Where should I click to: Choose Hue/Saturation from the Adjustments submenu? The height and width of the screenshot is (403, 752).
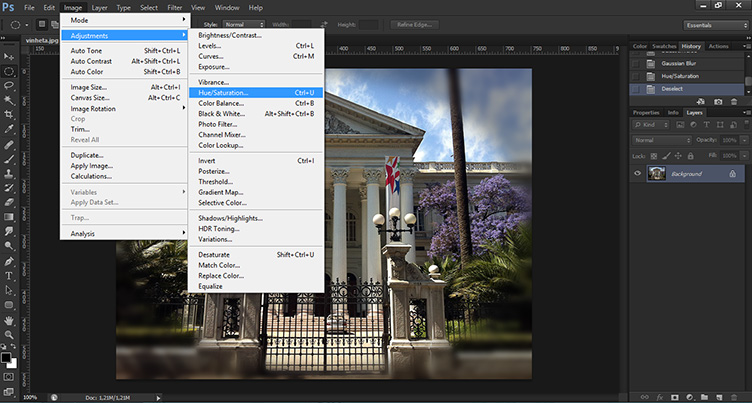coord(223,92)
